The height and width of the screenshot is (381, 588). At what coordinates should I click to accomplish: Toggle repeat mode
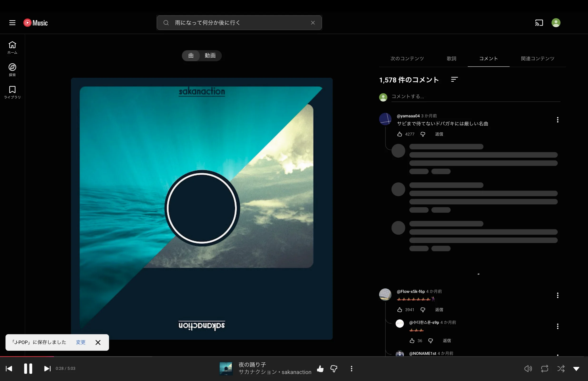click(544, 369)
